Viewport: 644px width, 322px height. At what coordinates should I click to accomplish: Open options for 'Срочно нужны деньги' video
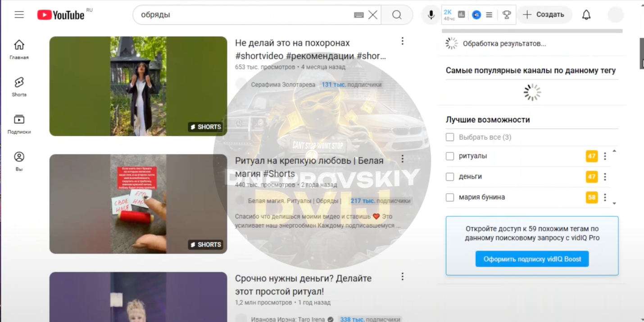[x=403, y=277]
